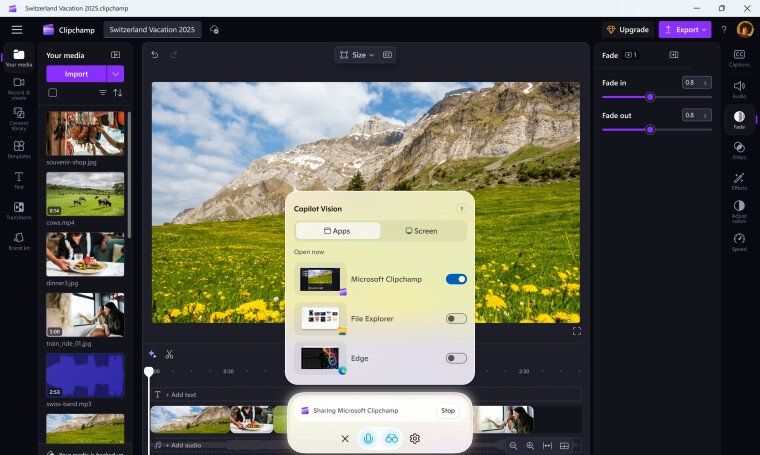Open the hamburger menu in Clipchamp

coord(17,30)
